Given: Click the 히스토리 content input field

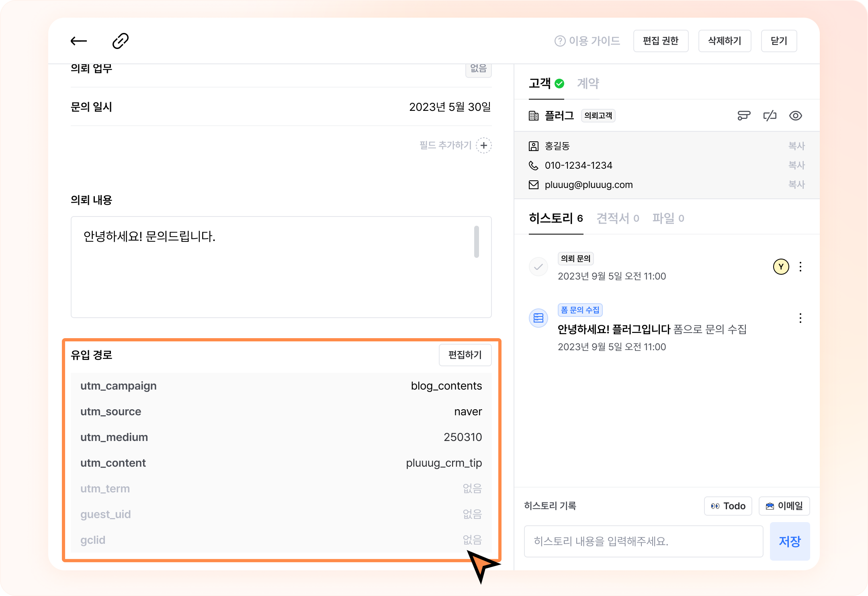Looking at the screenshot, I should 643,541.
